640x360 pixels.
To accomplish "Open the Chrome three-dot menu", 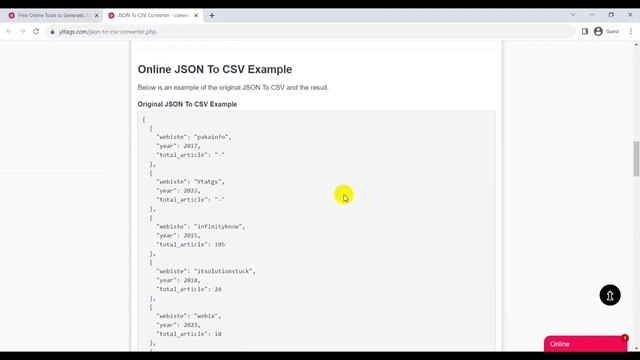I will pyautogui.click(x=631, y=31).
